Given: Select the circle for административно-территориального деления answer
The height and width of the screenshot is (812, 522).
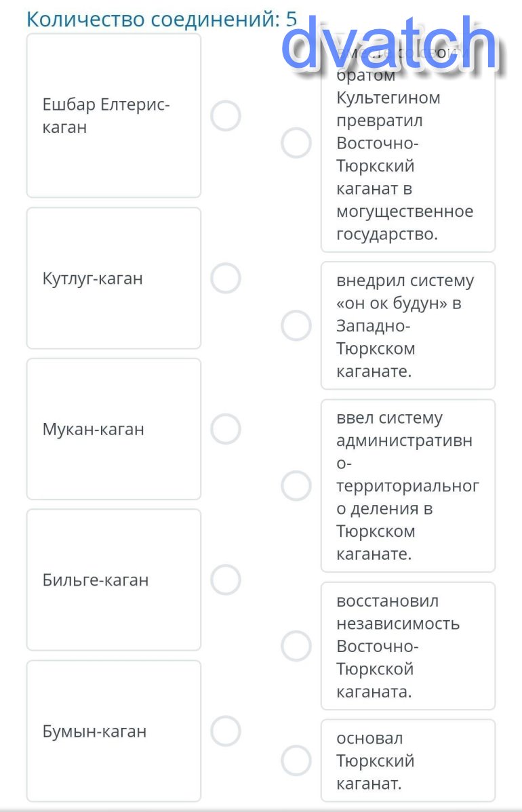Looking at the screenshot, I should coord(296,486).
